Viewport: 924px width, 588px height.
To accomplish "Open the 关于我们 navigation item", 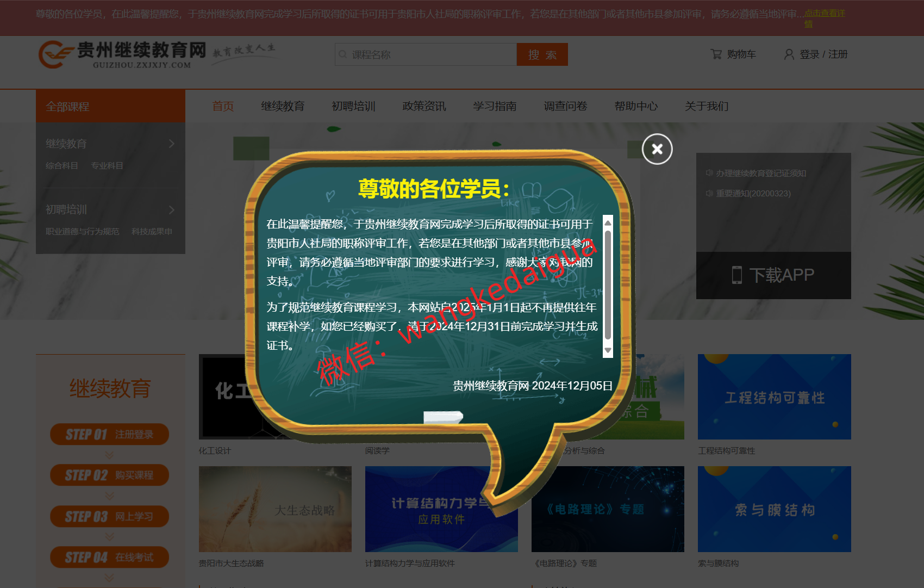I will point(707,106).
